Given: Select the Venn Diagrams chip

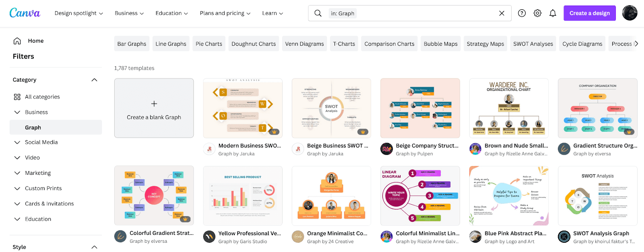Looking at the screenshot, I should (x=304, y=44).
